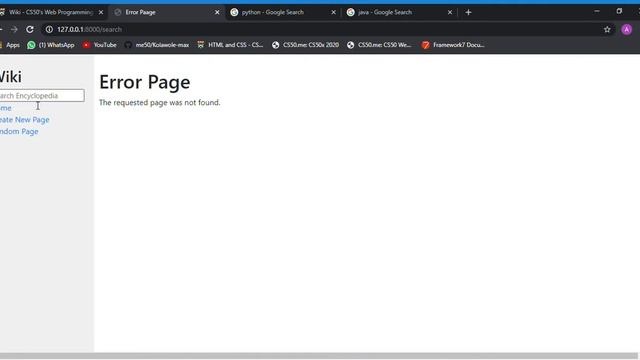Switch to java Google Search tab

(398, 12)
